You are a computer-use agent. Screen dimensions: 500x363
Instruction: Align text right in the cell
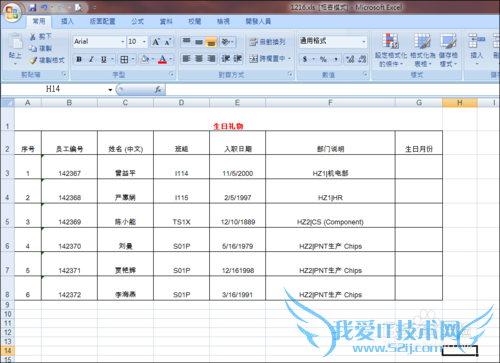click(211, 59)
